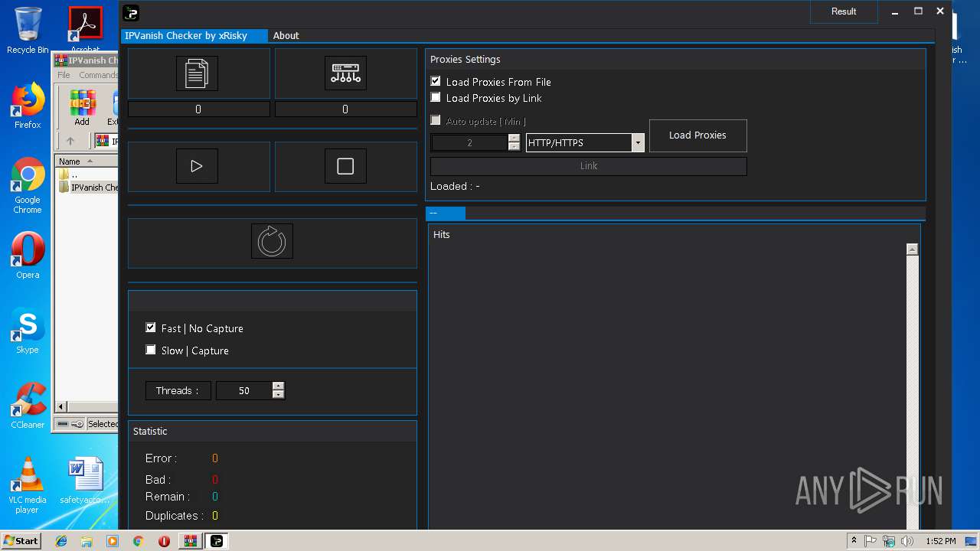The height and width of the screenshot is (551, 980).
Task: Click the IPVanish logo icon in title bar
Action: click(131, 12)
